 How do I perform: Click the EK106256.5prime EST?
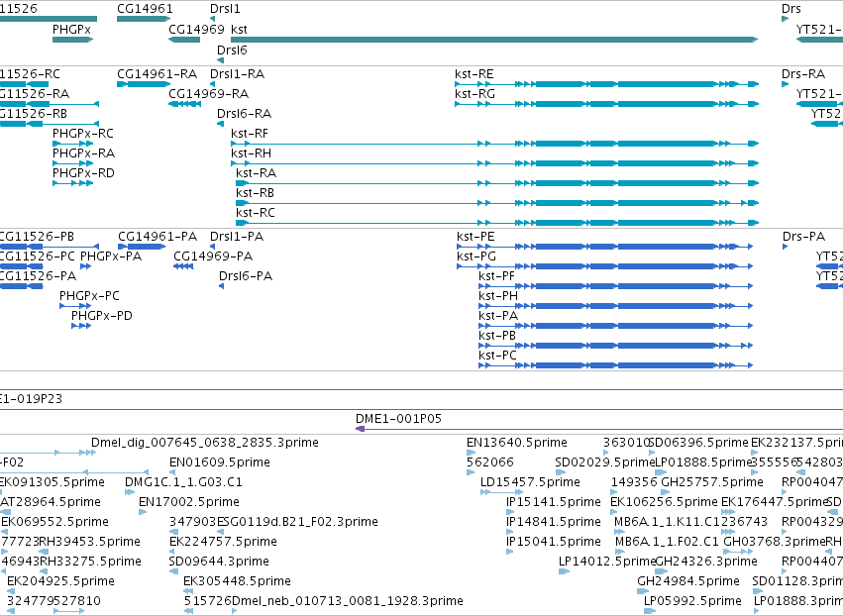(x=614, y=512)
